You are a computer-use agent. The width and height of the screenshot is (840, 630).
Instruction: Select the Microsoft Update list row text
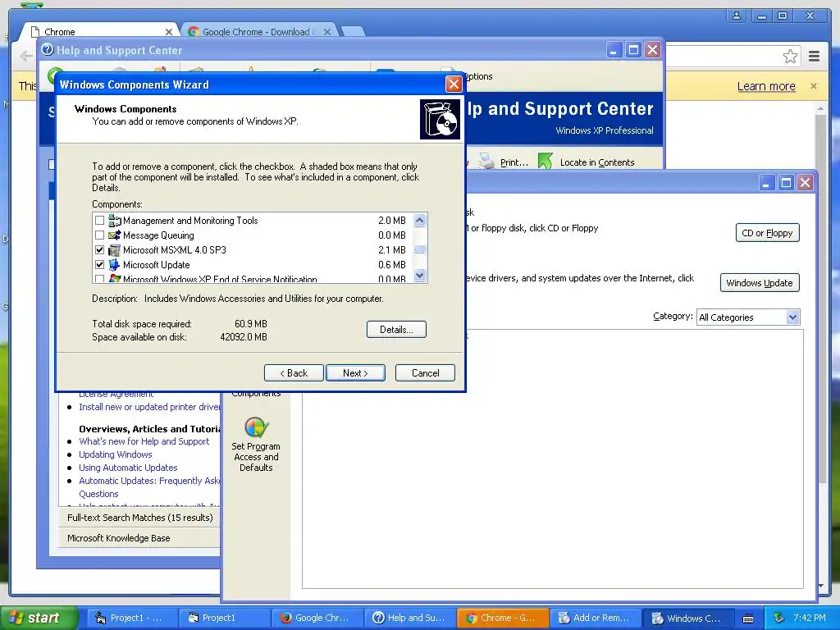coord(157,265)
